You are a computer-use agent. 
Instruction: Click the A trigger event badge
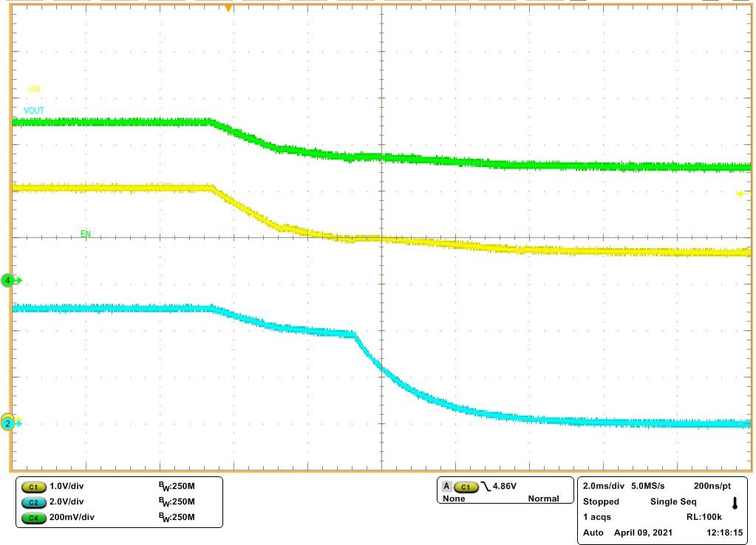447,487
